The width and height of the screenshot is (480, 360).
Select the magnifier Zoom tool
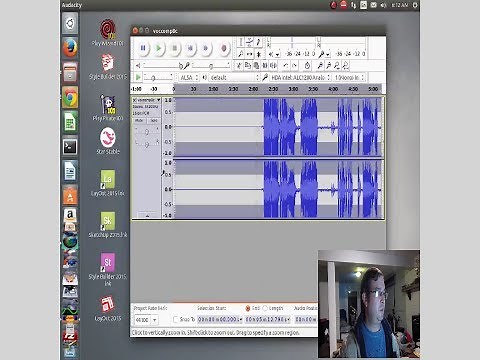(240, 53)
